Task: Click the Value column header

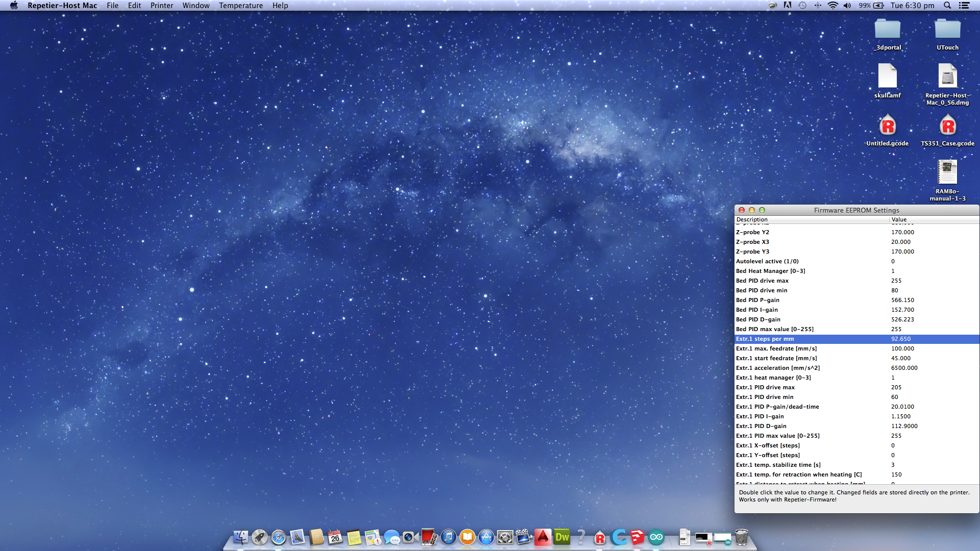Action: [899, 219]
